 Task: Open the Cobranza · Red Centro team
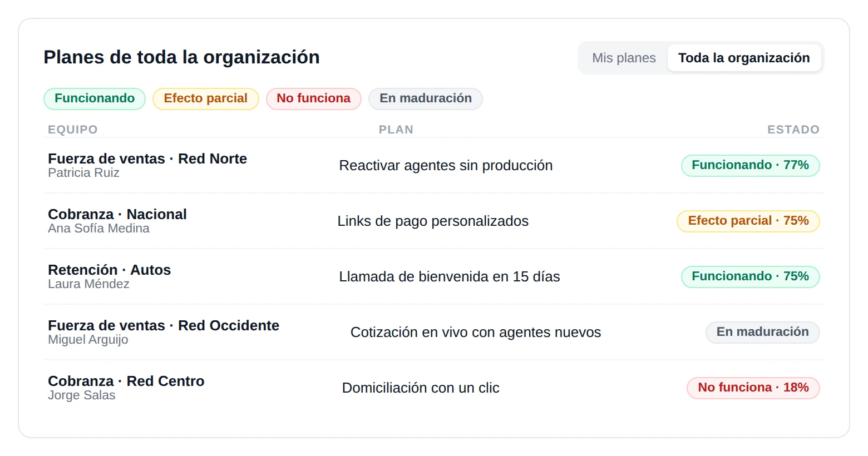(126, 381)
